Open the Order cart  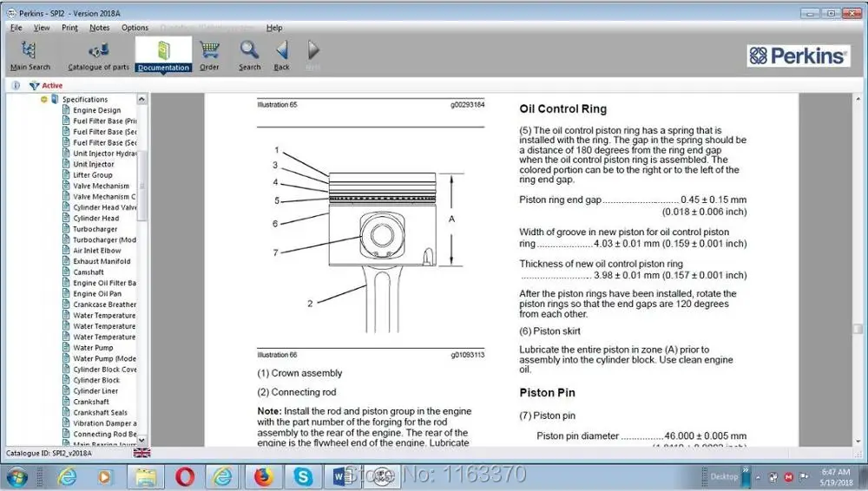209,56
